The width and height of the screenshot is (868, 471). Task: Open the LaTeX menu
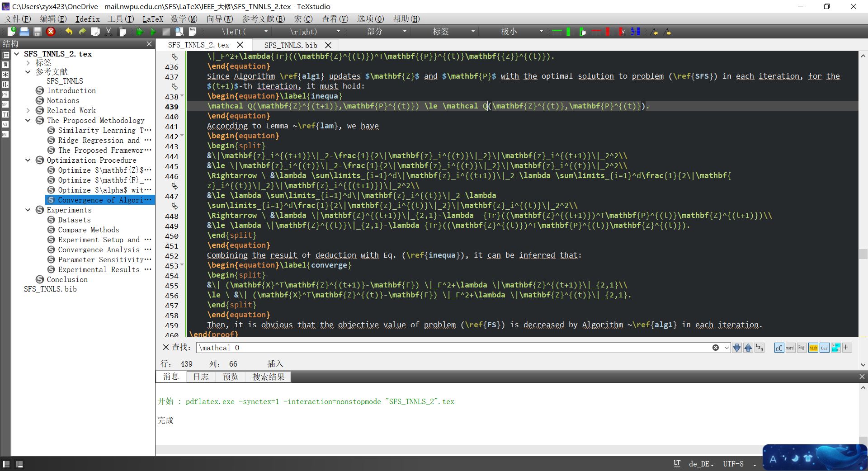(x=152, y=19)
